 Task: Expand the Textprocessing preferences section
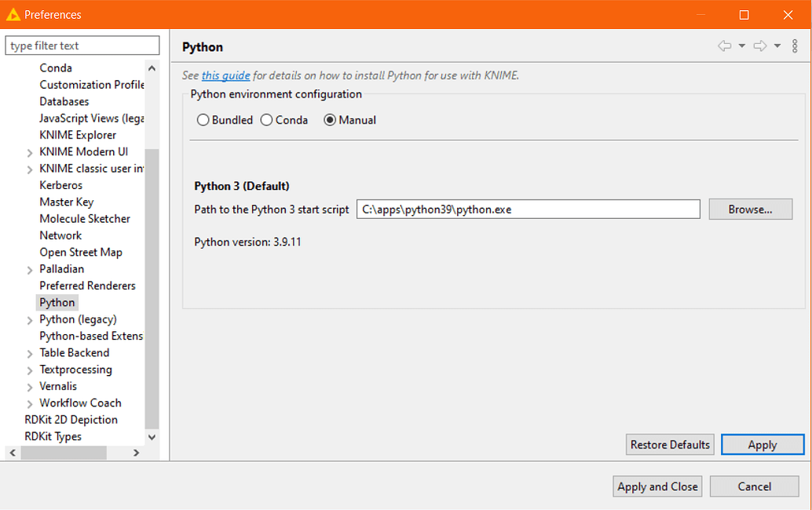28,369
